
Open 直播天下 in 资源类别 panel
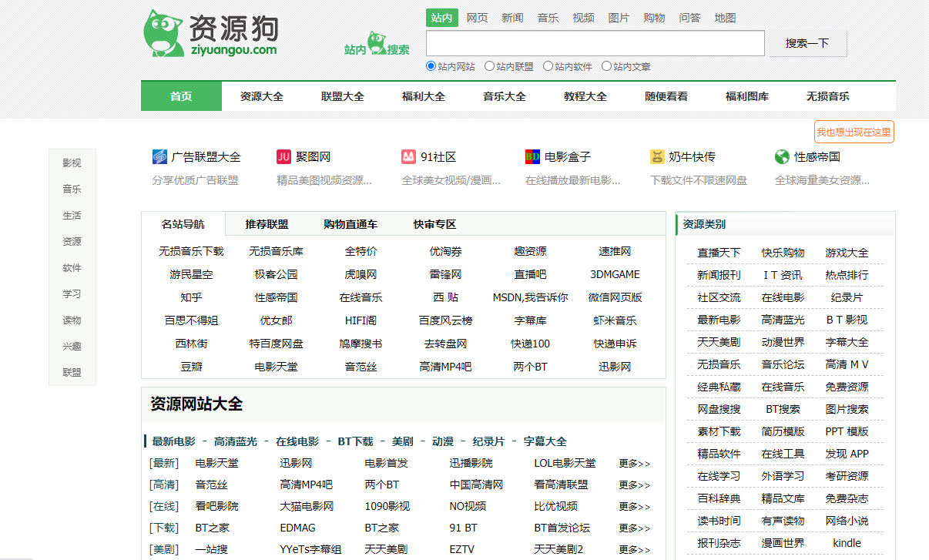(719, 253)
